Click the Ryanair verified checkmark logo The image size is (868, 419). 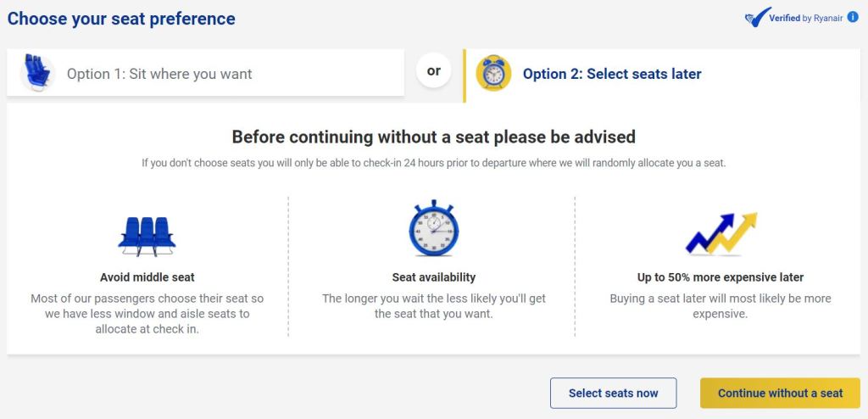[757, 18]
